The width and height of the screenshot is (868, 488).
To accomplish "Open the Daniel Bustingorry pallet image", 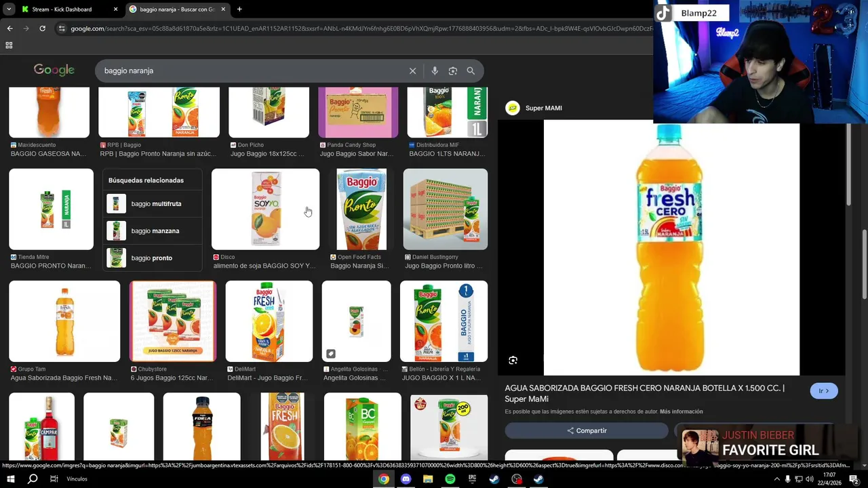I will (x=446, y=209).
